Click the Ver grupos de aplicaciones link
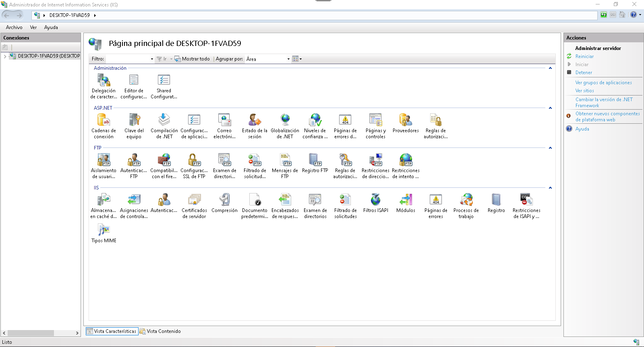 [603, 83]
